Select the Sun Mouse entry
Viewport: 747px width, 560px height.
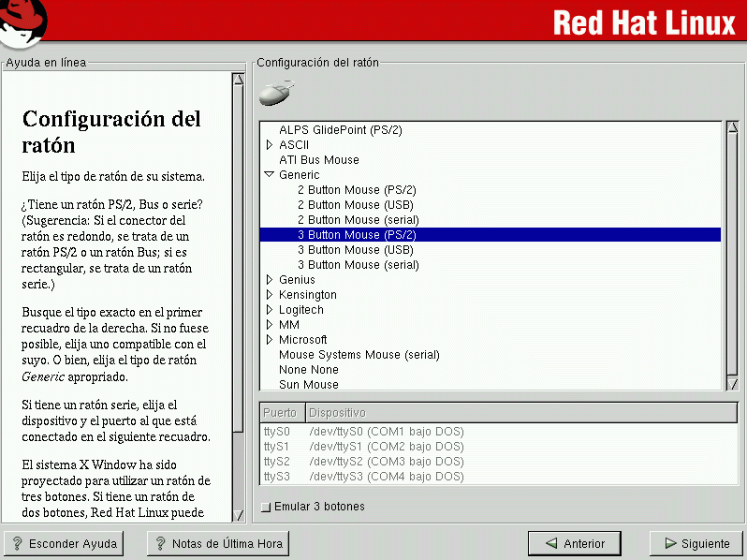(x=308, y=385)
